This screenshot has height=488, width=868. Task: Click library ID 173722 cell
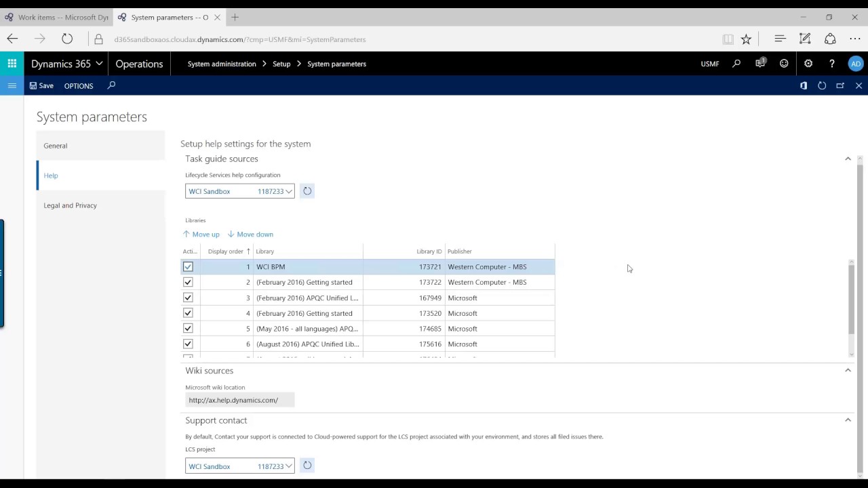tap(403, 282)
